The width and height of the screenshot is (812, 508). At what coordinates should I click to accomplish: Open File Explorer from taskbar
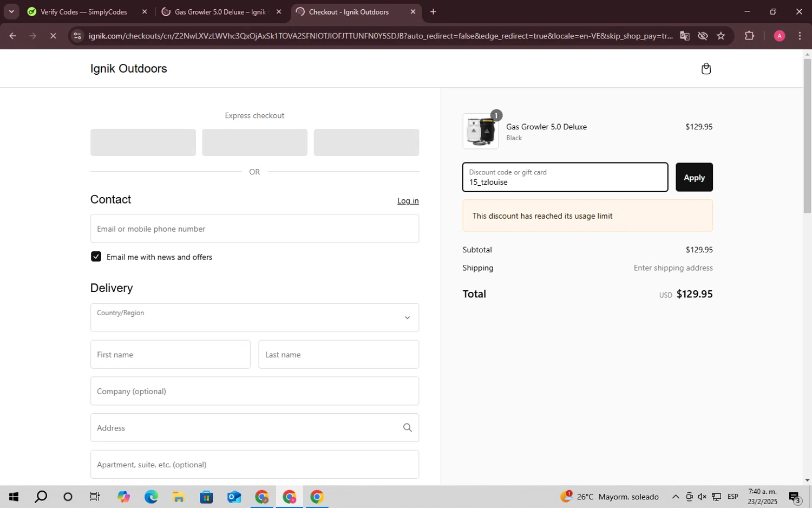click(x=179, y=497)
